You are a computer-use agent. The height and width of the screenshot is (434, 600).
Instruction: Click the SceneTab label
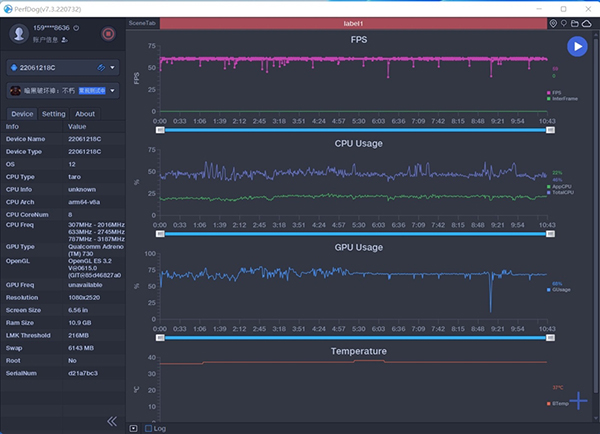point(143,22)
